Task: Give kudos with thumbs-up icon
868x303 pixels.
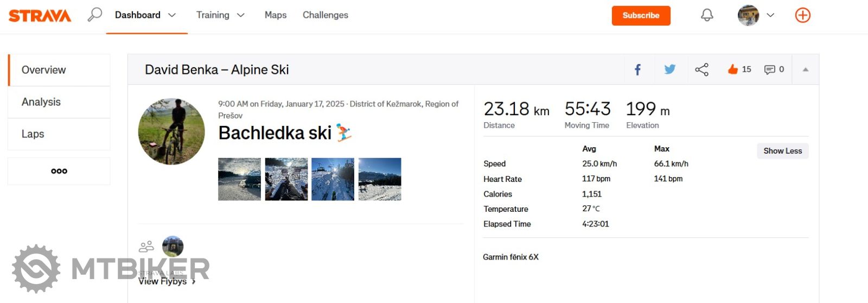Action: point(733,70)
